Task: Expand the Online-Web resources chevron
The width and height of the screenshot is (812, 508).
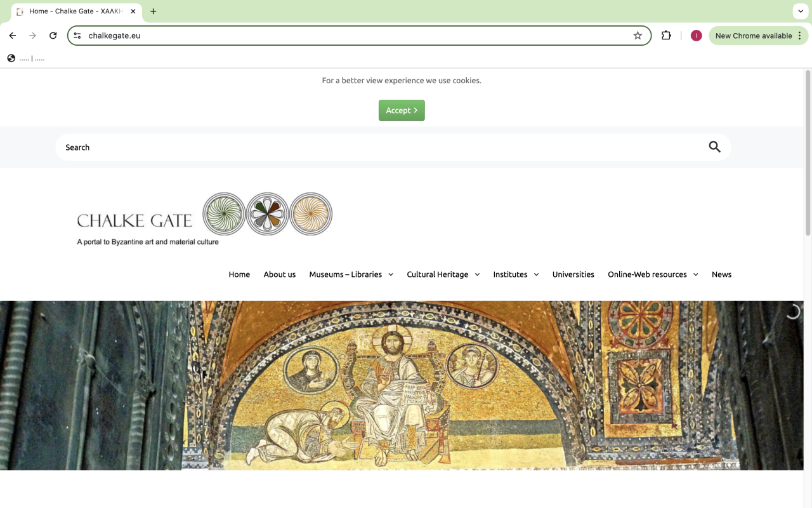Action: click(695, 275)
